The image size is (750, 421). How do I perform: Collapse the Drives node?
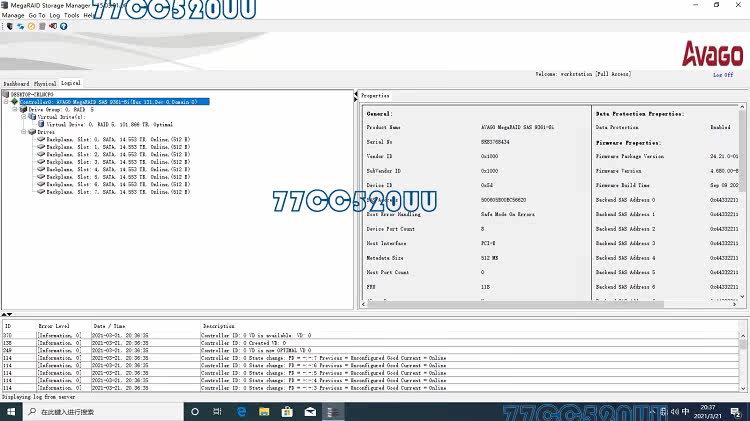click(x=23, y=132)
